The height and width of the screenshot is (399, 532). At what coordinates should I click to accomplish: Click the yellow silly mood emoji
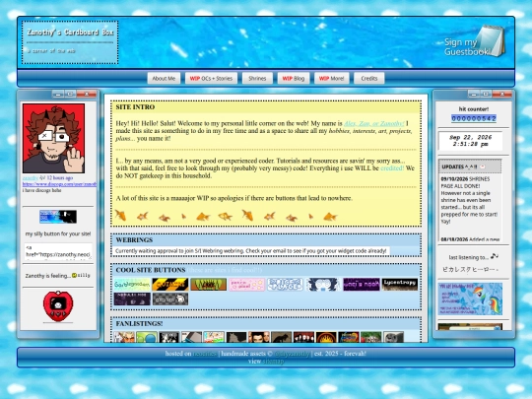tap(74, 276)
